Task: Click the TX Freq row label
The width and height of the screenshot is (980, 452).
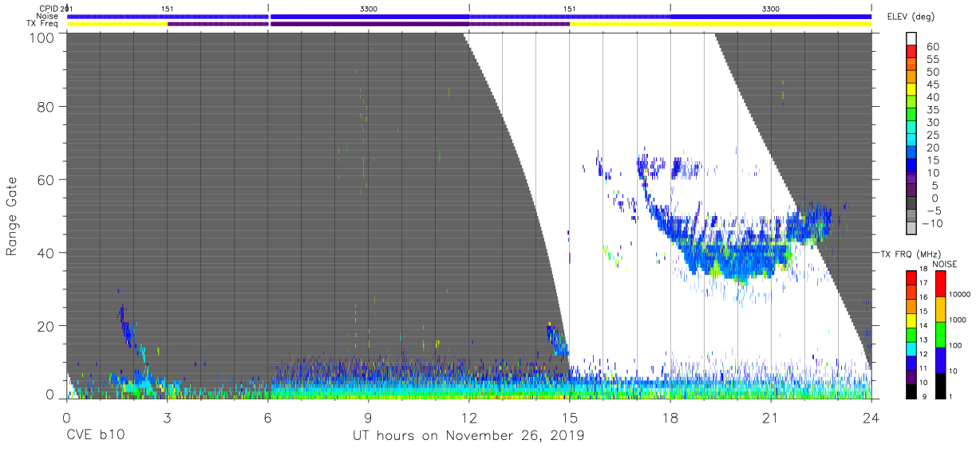Action: 43,24
